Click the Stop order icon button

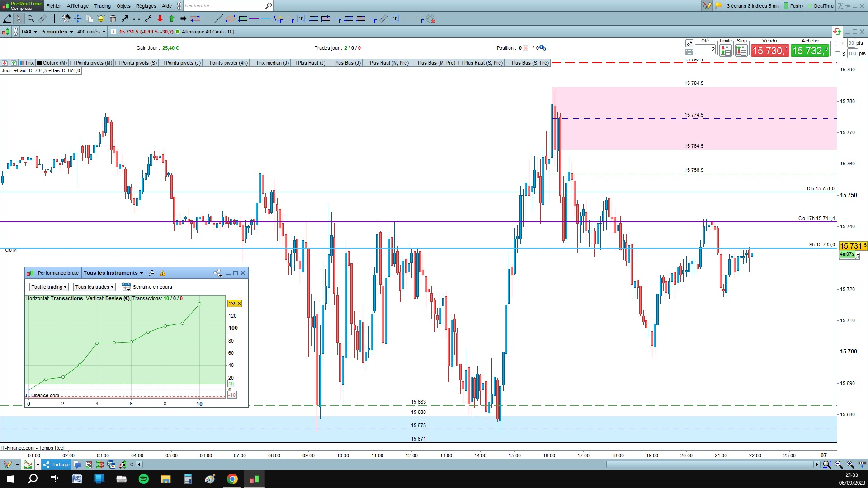[x=741, y=51]
